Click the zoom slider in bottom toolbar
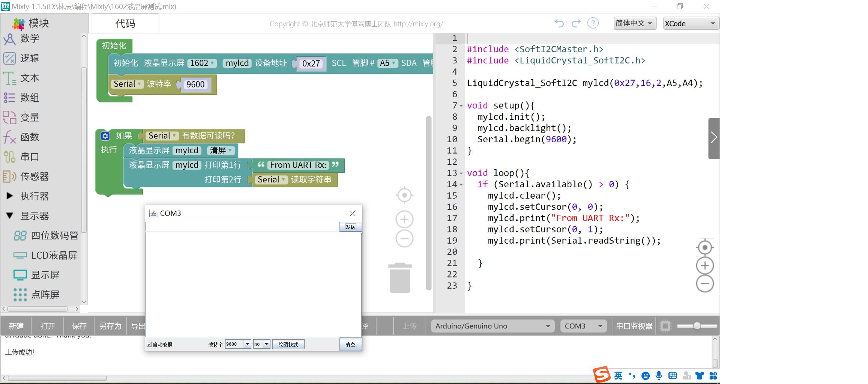868x384 pixels. tap(697, 326)
